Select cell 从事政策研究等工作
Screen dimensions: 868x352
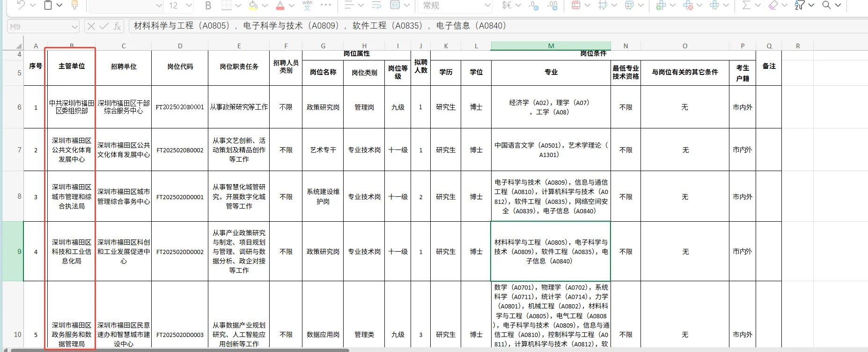tap(239, 107)
